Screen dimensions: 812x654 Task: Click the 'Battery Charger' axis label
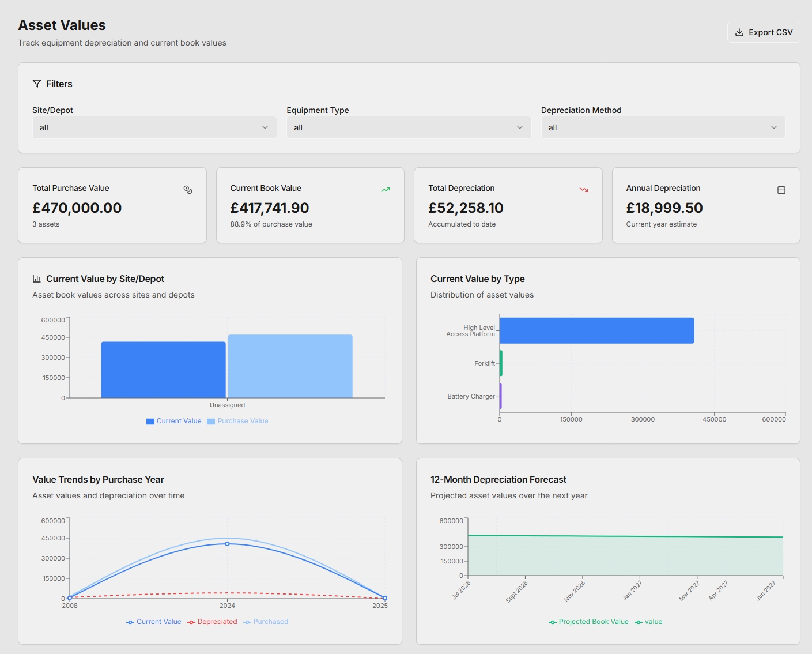471,396
